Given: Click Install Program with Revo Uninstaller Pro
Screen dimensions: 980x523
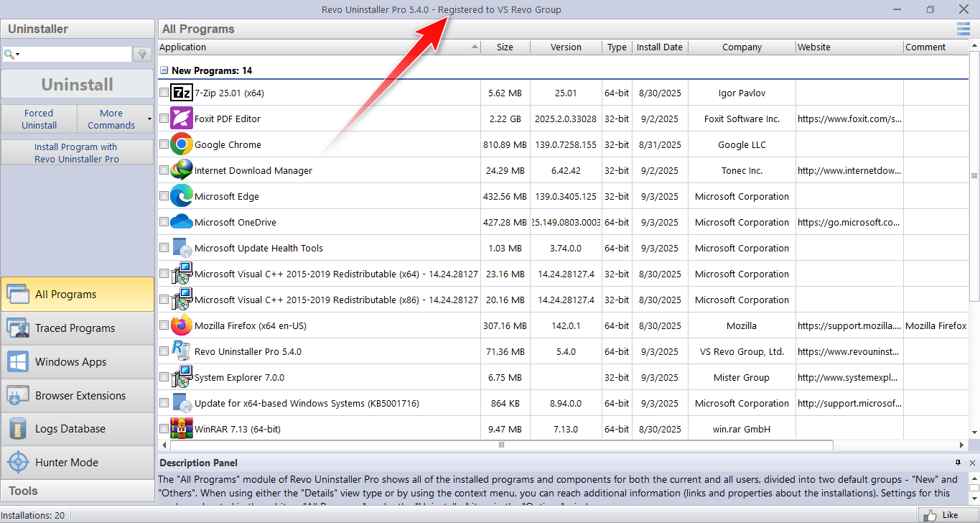Looking at the screenshot, I should click(x=78, y=153).
